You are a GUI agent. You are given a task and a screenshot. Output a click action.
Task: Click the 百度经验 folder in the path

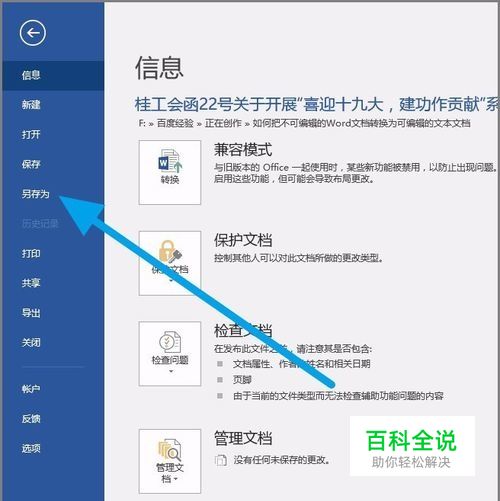click(175, 123)
